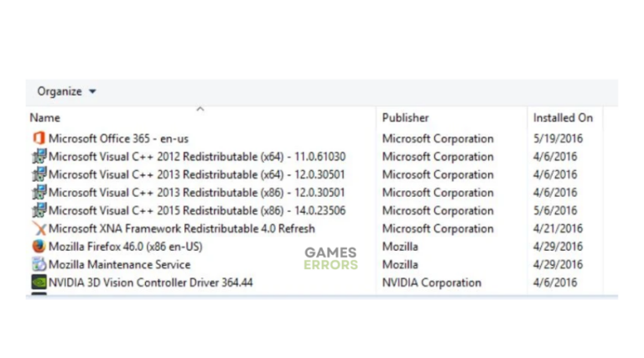Image resolution: width=644 pixels, height=358 pixels.
Task: Select Mozilla Firefox 46.0 program entry
Action: (x=125, y=246)
